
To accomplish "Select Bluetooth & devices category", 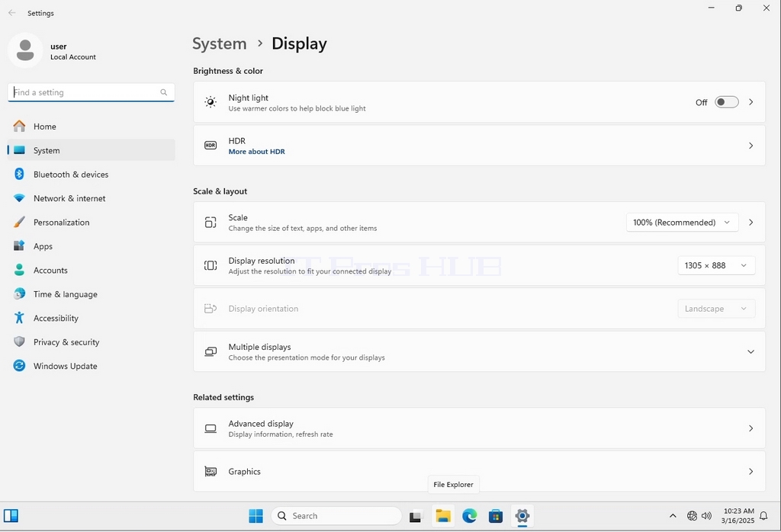I will (x=92, y=175).
